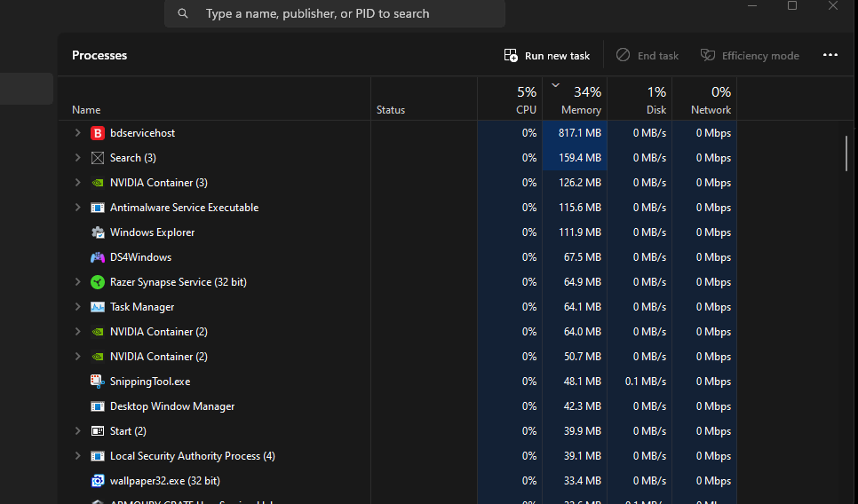Click the SnippingTool.exe icon

(x=98, y=382)
